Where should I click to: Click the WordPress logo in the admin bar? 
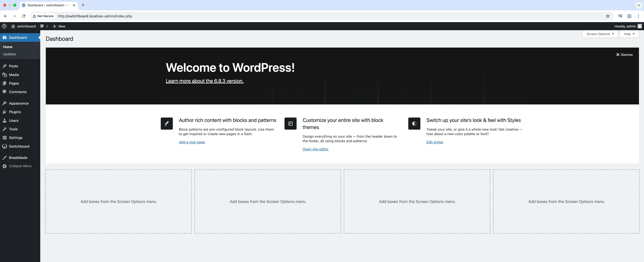pyautogui.click(x=4, y=26)
